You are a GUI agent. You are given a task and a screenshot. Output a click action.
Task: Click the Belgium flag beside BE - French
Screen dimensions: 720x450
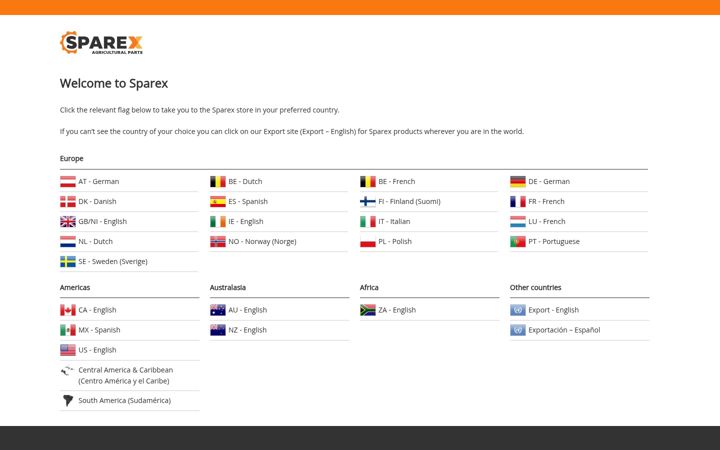click(368, 182)
